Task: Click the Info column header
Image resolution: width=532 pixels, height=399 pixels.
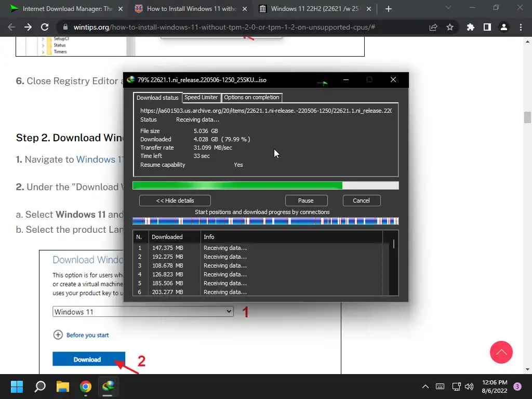Action: [291, 237]
